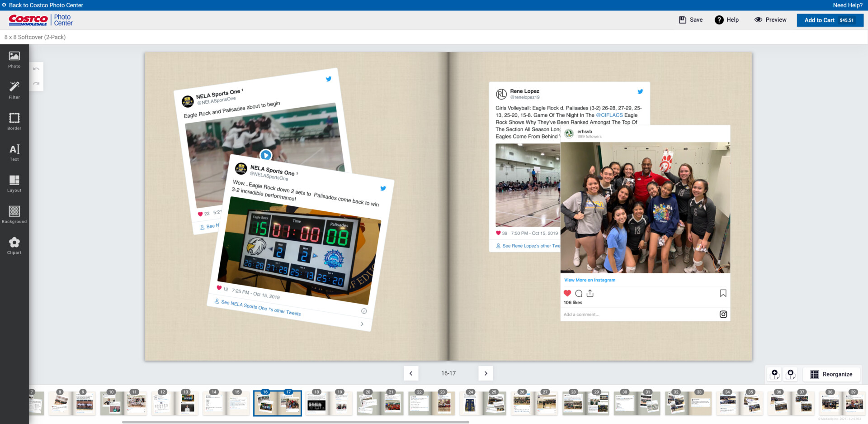Open the Clipart panel
This screenshot has height=424, width=868.
14,246
